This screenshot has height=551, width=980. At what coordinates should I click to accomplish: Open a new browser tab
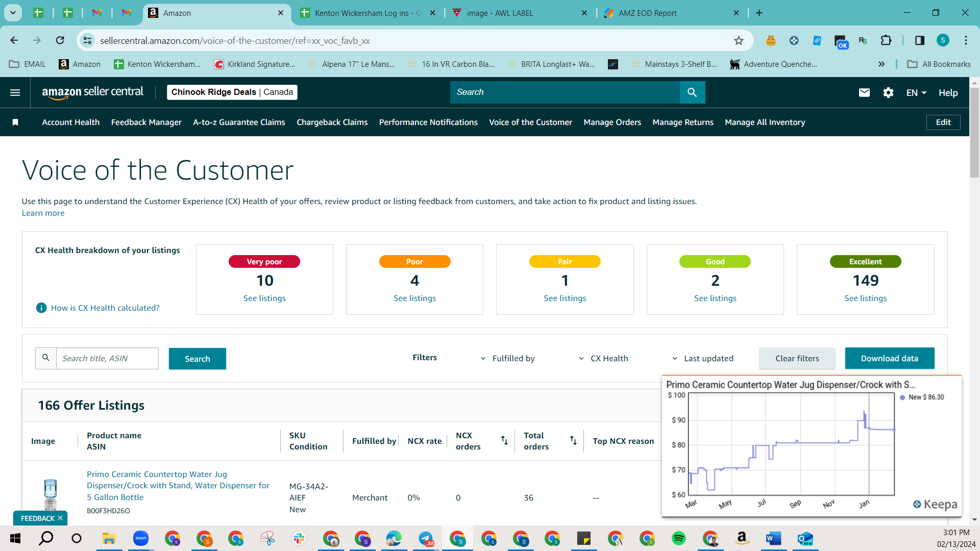(759, 13)
